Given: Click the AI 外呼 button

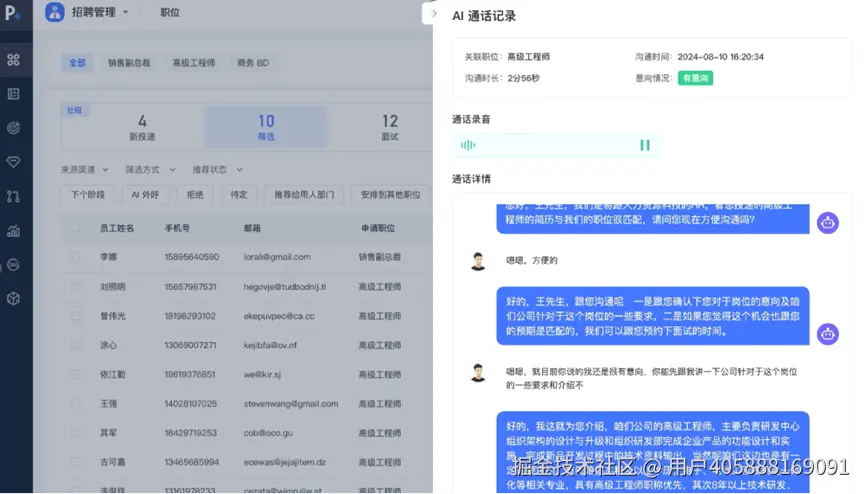Looking at the screenshot, I should 145,194.
